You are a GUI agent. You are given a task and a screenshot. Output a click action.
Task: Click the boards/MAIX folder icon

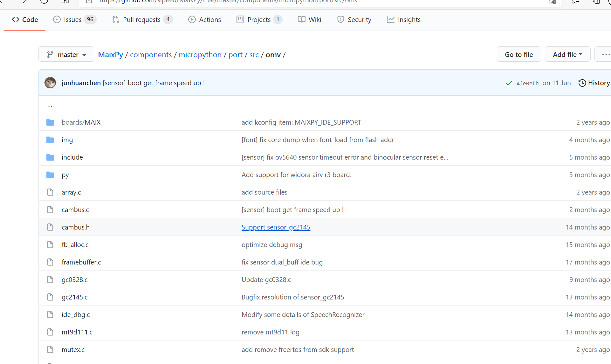tap(50, 122)
